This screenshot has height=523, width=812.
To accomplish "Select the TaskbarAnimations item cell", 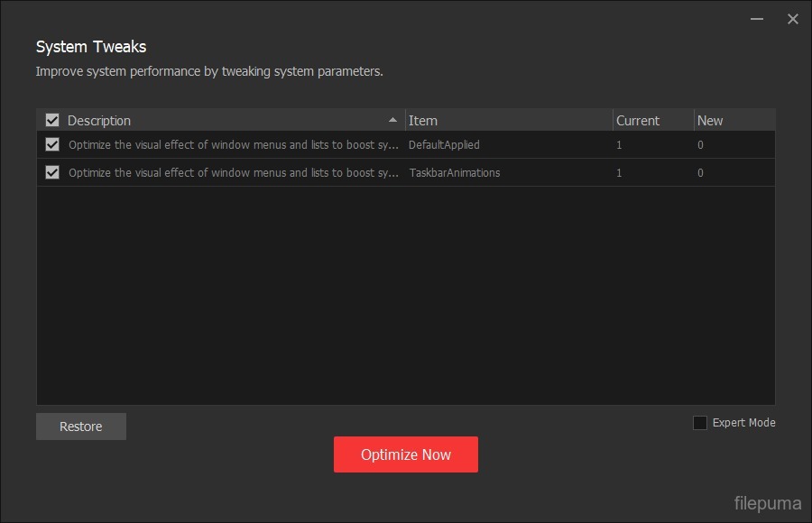I will (454, 173).
